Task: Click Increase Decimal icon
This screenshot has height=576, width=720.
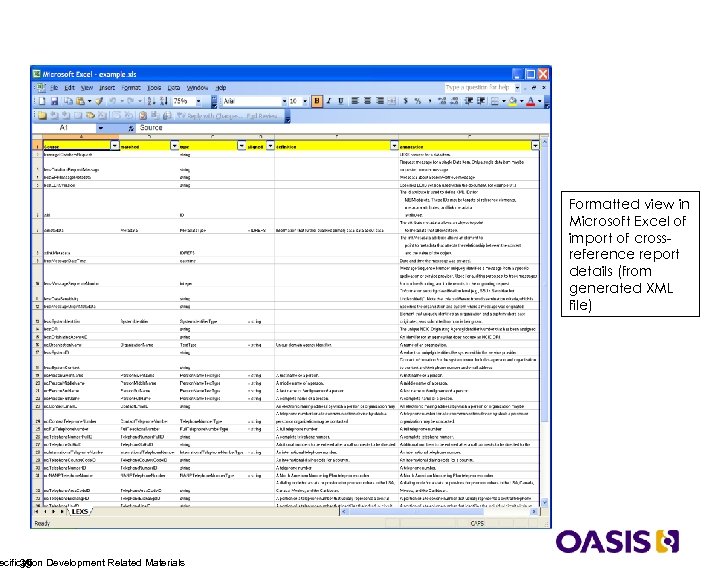Action: [x=442, y=101]
